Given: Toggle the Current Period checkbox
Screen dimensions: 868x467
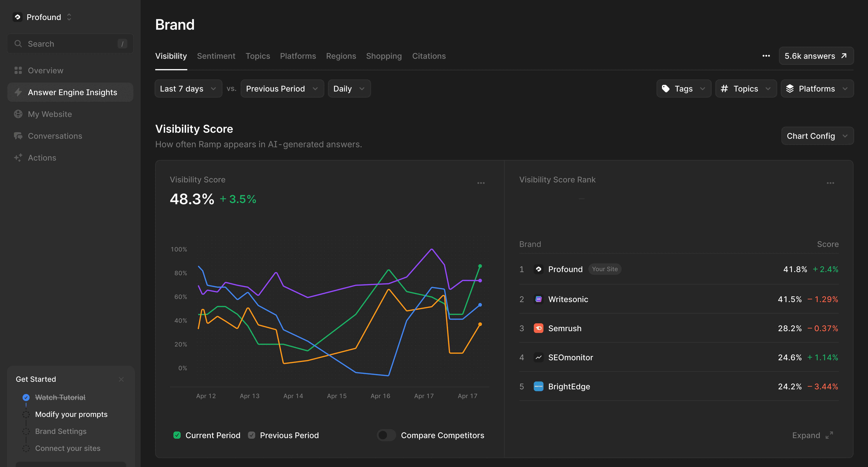Looking at the screenshot, I should (x=177, y=435).
